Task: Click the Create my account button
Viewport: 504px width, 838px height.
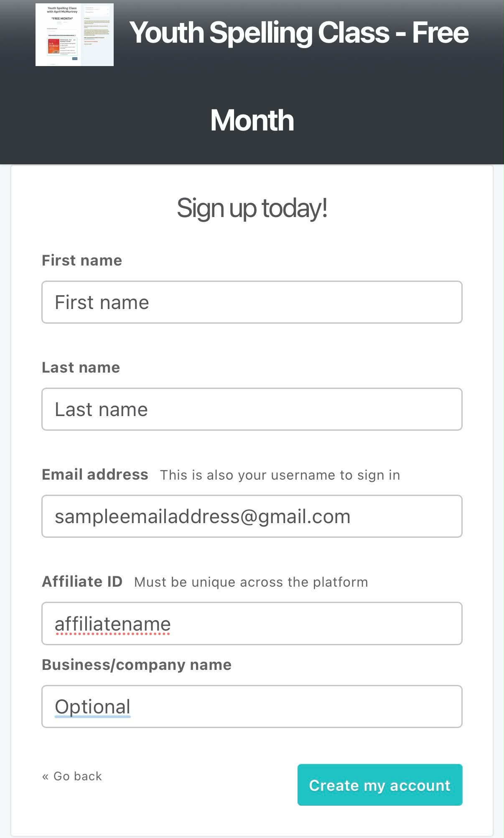Action: pyautogui.click(x=380, y=785)
